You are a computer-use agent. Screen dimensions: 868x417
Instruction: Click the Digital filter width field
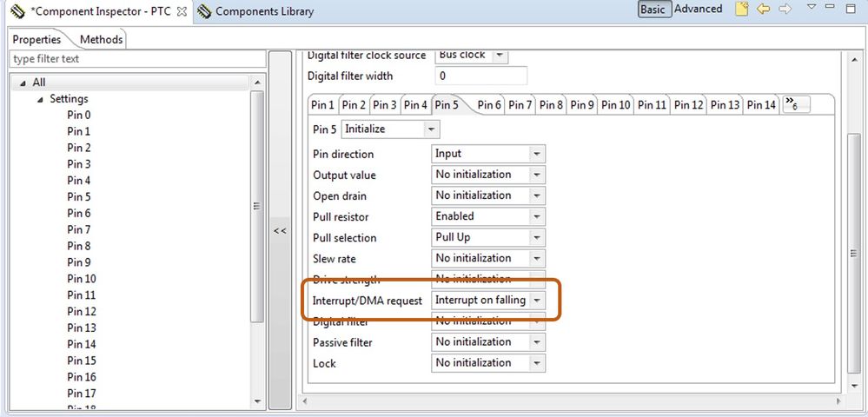coord(481,76)
